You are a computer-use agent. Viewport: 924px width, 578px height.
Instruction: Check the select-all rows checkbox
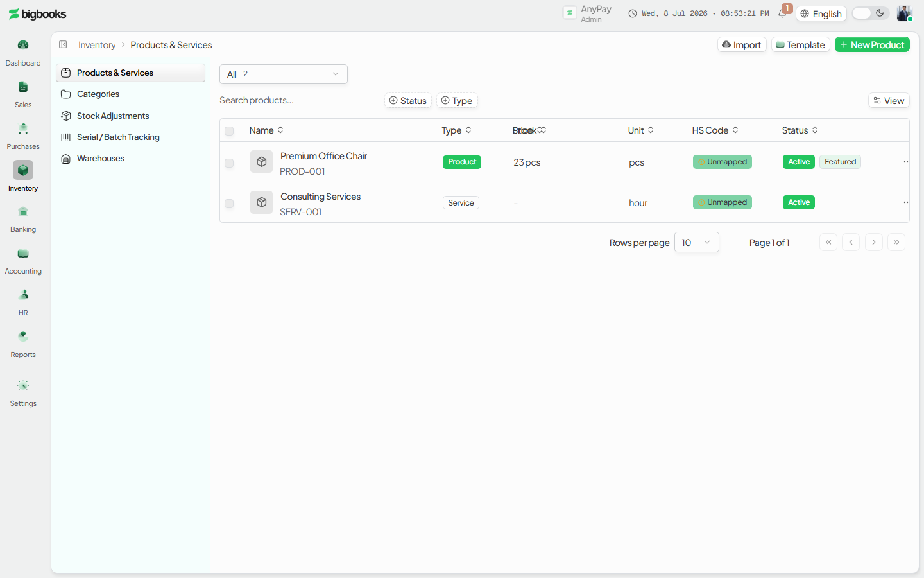(x=229, y=131)
